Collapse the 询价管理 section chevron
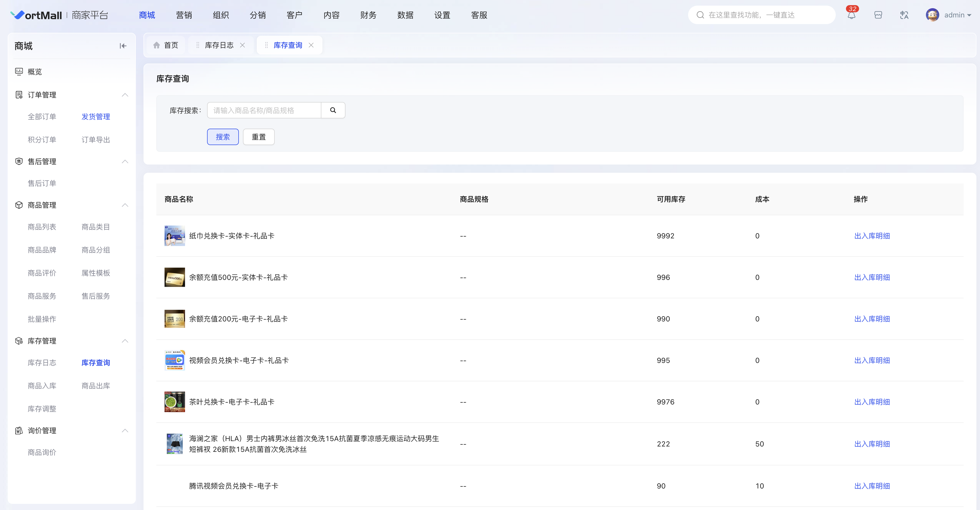The width and height of the screenshot is (980, 510). click(125, 431)
